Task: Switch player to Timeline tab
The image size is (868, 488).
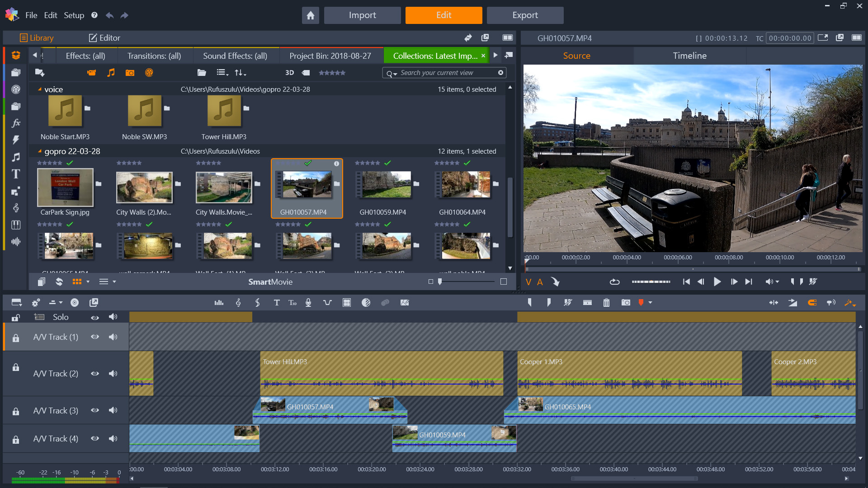Action: (689, 56)
